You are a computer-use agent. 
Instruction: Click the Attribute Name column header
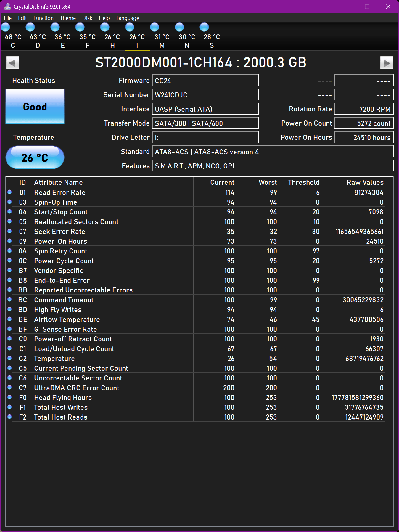112,182
